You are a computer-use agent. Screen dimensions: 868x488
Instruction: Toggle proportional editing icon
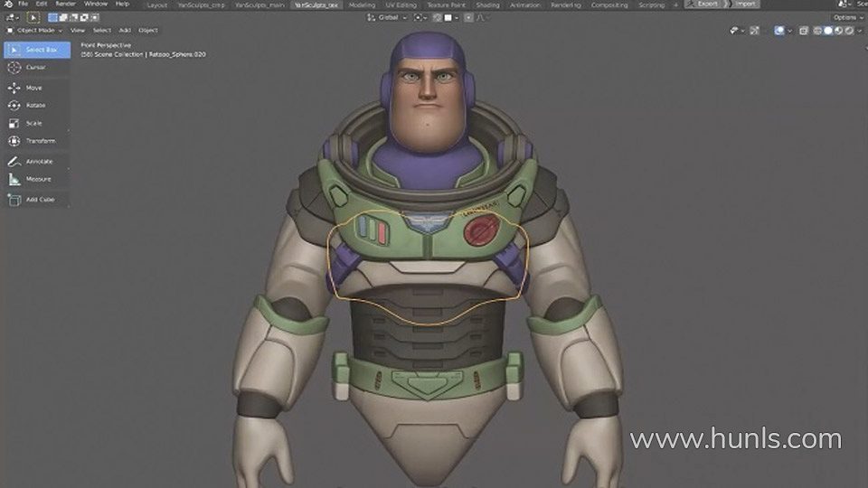[x=468, y=18]
